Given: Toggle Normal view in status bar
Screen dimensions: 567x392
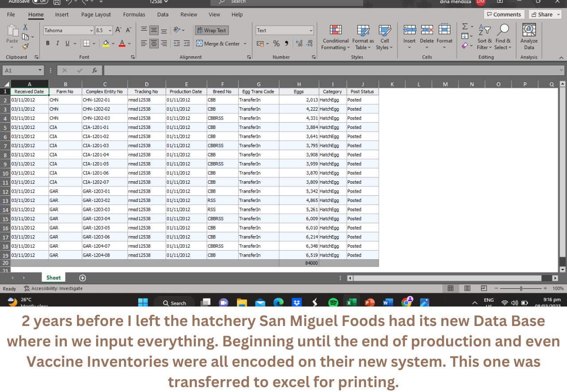Looking at the screenshot, I should [450, 288].
